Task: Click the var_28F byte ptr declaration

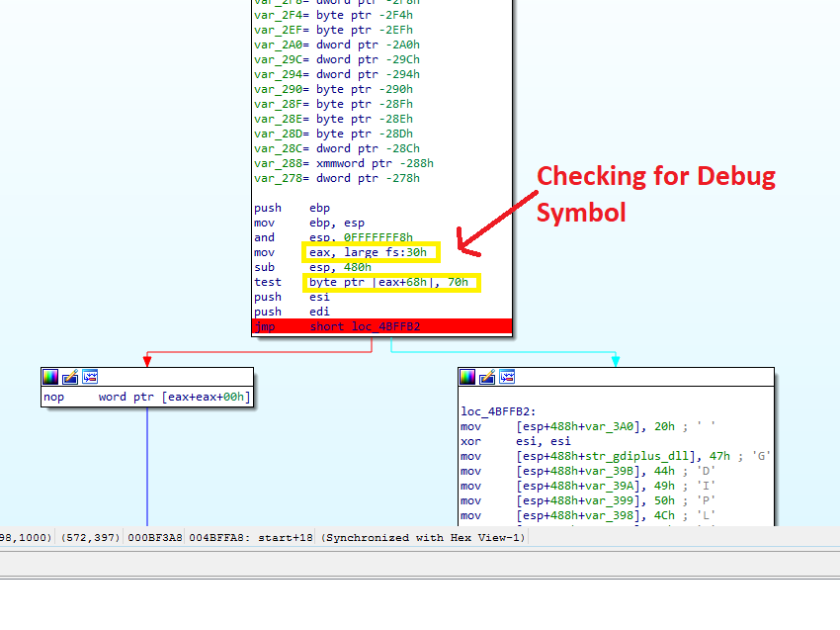Action: (x=334, y=104)
